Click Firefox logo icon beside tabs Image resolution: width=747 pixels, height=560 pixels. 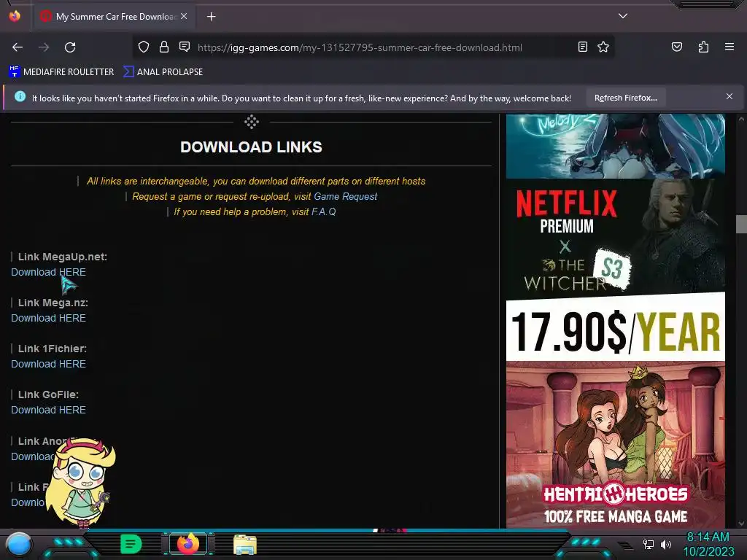pos(15,16)
